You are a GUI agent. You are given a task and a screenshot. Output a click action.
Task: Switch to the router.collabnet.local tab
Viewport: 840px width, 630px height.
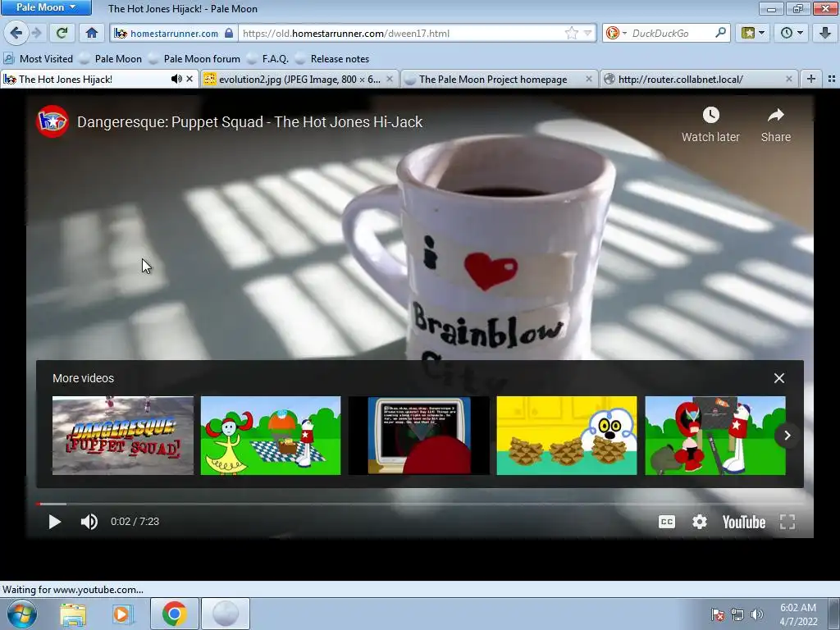click(691, 80)
